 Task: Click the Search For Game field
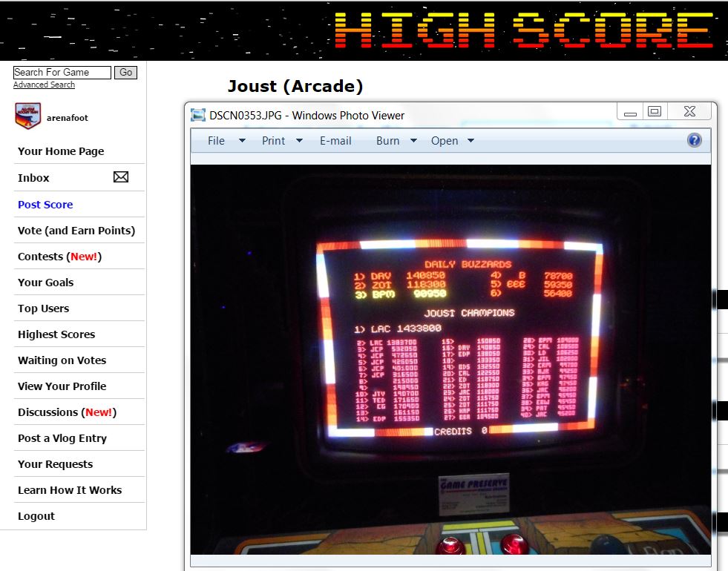(x=62, y=73)
